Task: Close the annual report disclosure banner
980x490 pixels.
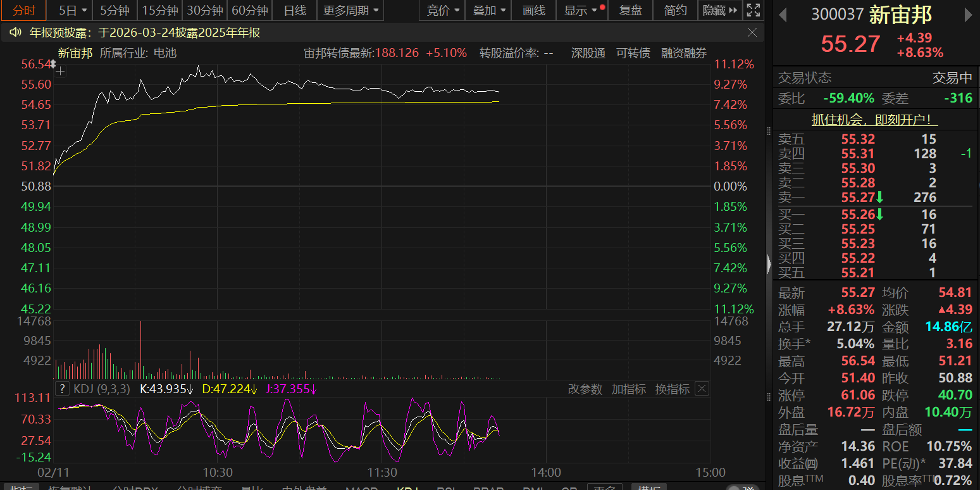Action: pyautogui.click(x=752, y=32)
